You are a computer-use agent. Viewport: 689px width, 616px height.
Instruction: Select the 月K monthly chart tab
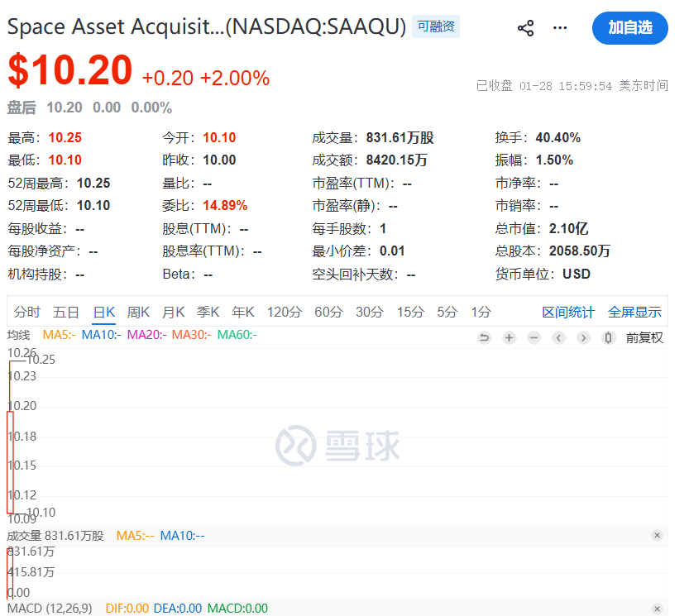(173, 312)
